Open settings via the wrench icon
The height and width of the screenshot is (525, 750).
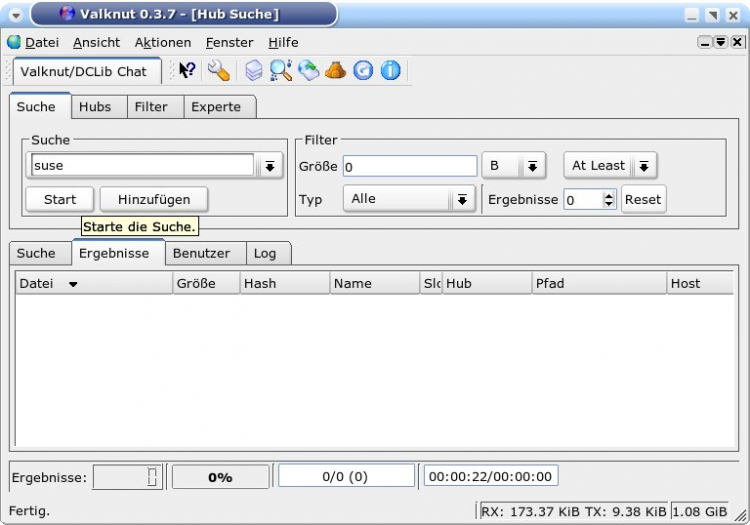pos(219,71)
